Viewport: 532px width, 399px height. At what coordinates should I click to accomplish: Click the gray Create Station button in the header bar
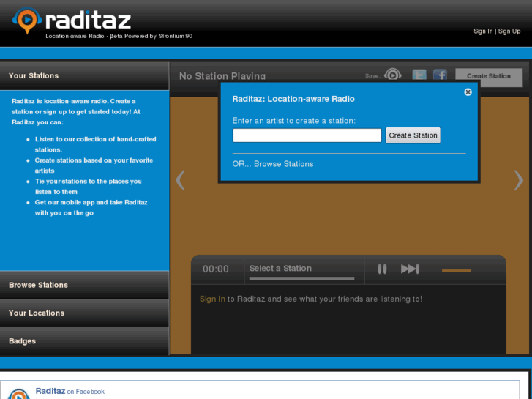coord(489,76)
